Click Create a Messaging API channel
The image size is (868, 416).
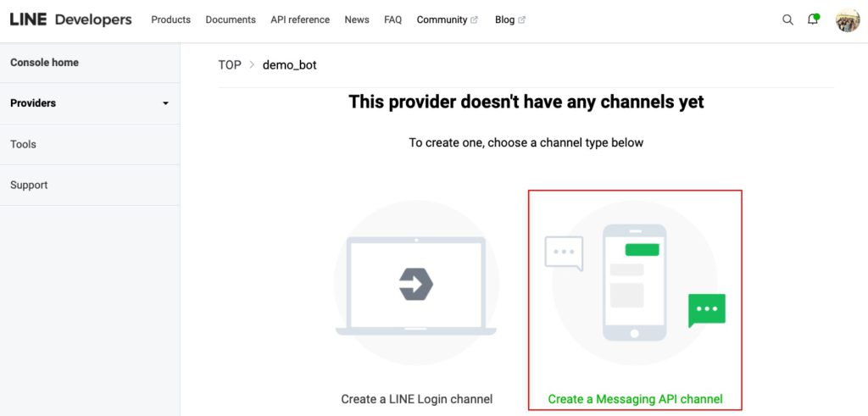[635, 399]
